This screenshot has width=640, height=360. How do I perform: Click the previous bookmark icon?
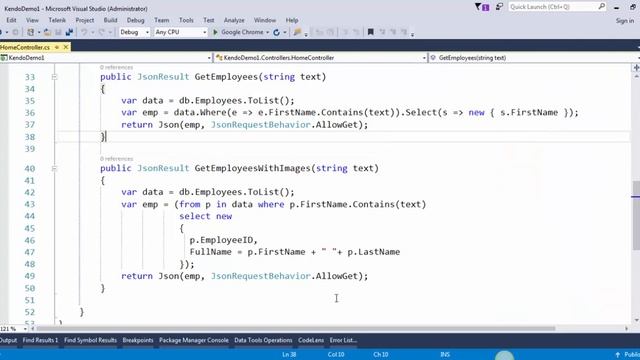pyautogui.click(x=382, y=32)
